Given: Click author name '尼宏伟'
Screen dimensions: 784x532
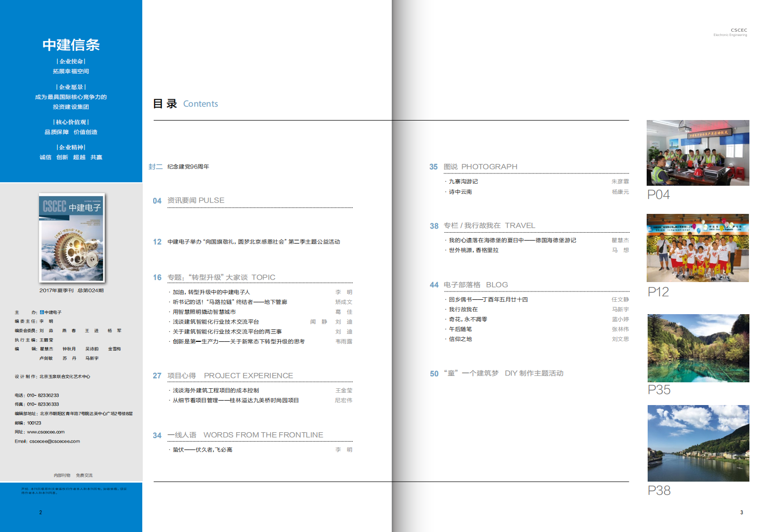Looking at the screenshot, I should coord(344,400).
